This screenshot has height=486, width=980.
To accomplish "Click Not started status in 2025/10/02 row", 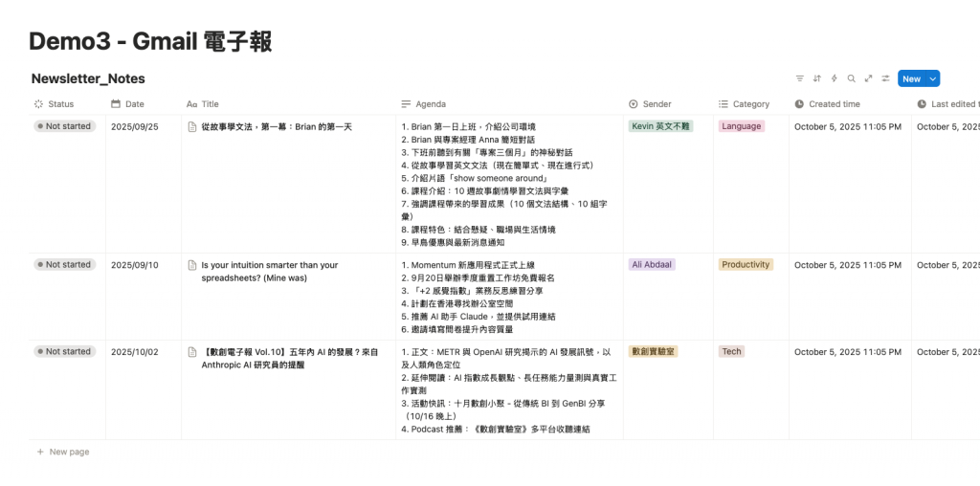I will (x=65, y=351).
